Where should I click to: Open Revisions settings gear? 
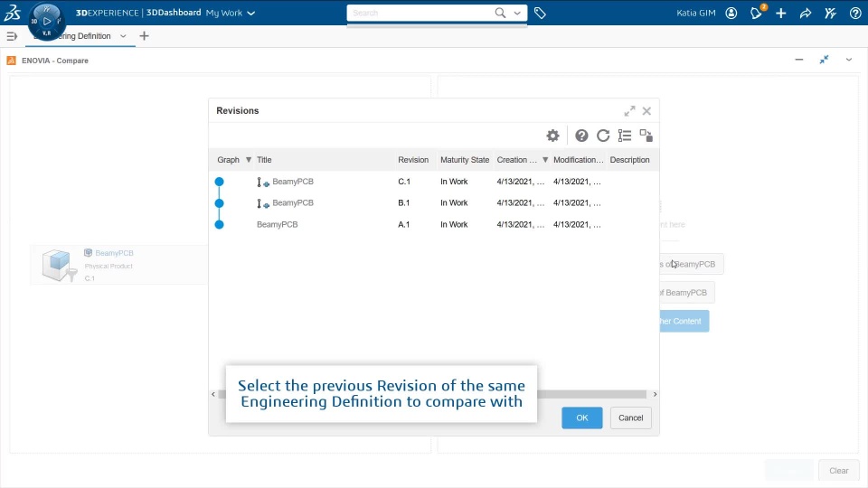point(553,136)
